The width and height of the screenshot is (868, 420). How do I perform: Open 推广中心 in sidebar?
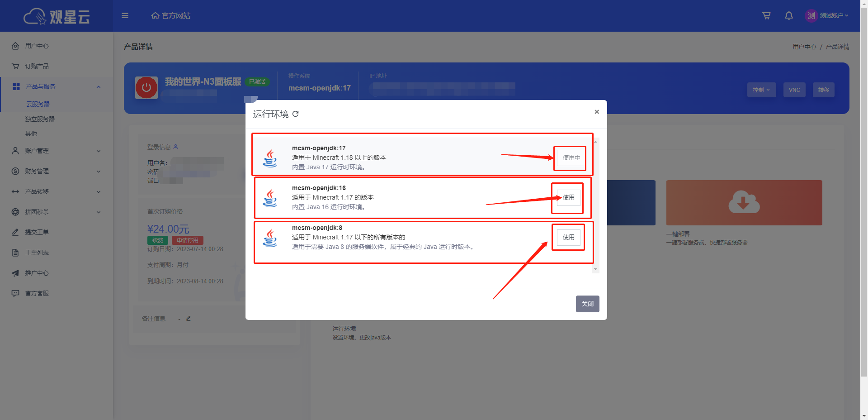click(37, 273)
